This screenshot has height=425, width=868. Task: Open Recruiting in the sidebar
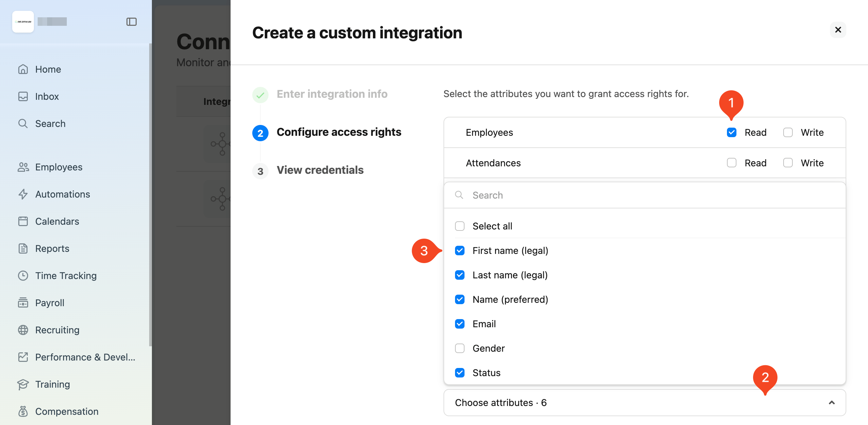point(57,330)
